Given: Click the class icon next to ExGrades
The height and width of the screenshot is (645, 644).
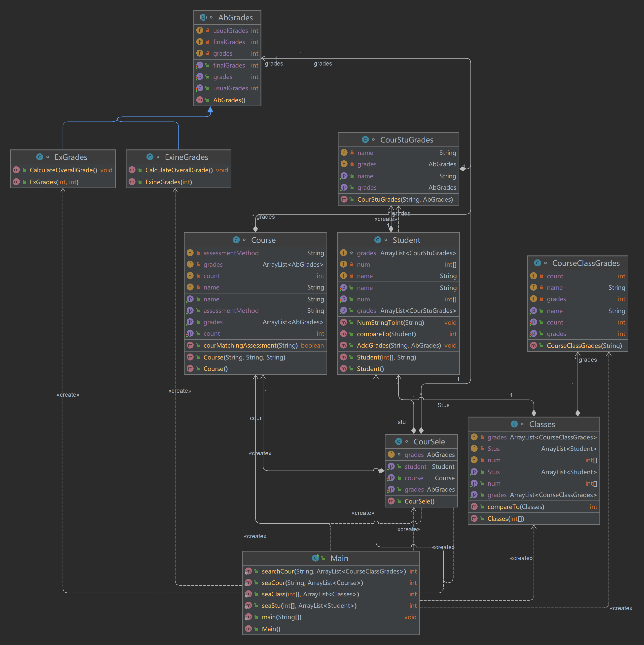Looking at the screenshot, I should pyautogui.click(x=39, y=157).
